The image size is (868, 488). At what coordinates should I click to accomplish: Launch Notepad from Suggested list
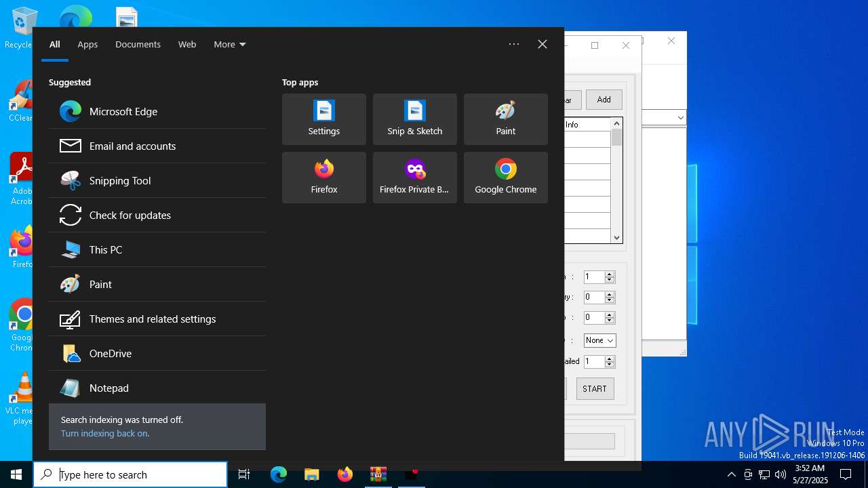[x=157, y=388]
